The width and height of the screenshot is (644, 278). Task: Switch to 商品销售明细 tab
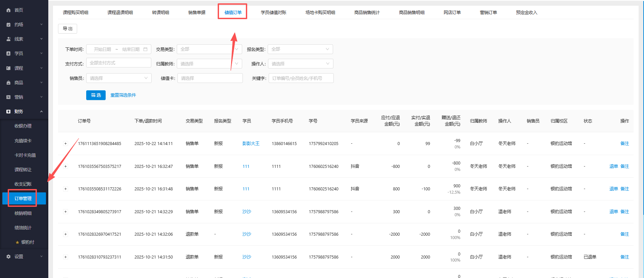click(412, 12)
